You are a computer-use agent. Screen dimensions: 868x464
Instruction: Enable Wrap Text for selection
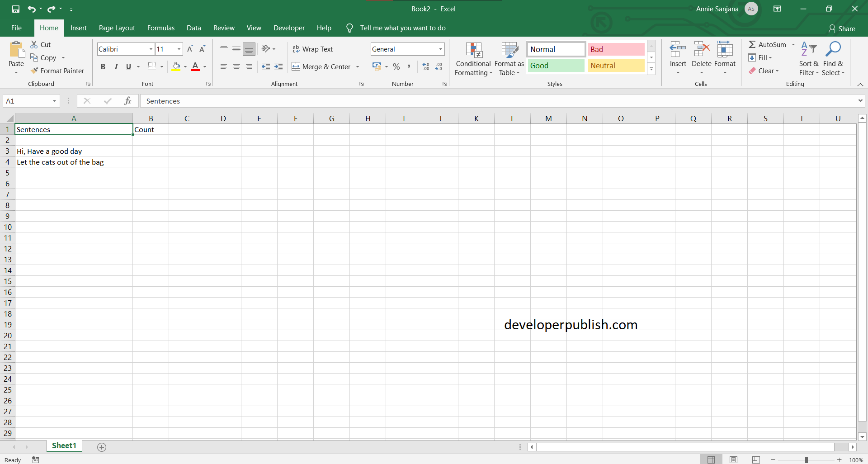pos(313,49)
